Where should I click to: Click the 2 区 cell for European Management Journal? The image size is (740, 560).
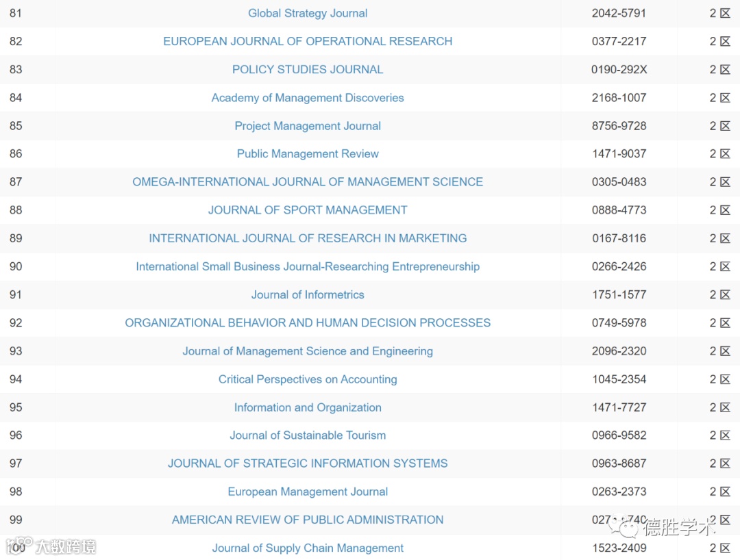click(x=719, y=492)
